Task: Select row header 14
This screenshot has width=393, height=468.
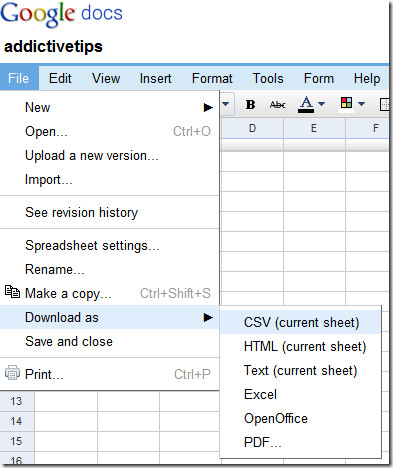Action: [x=17, y=421]
